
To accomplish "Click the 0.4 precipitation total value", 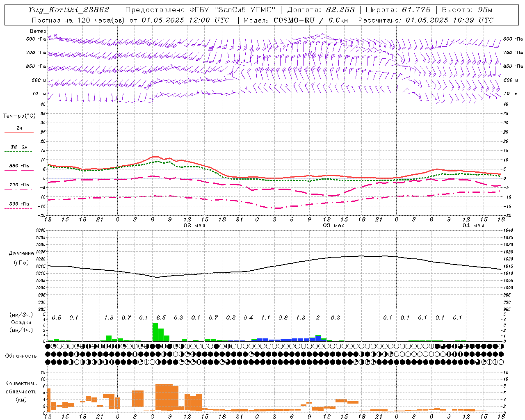I will click(248, 318).
